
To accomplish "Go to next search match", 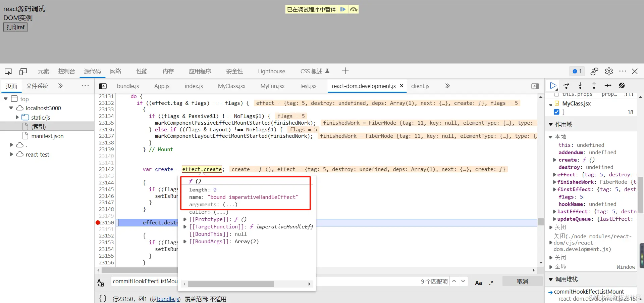I will (x=463, y=281).
